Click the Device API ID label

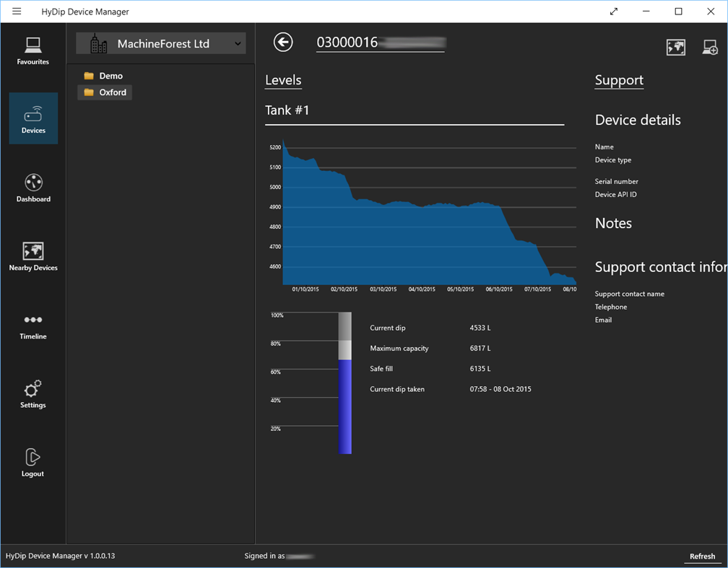pyautogui.click(x=615, y=194)
